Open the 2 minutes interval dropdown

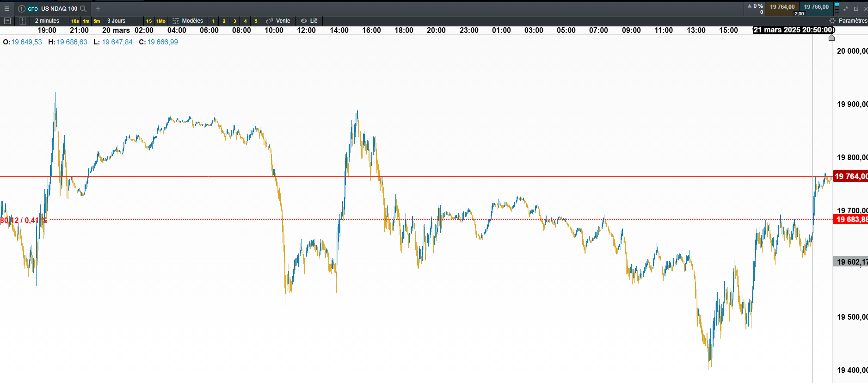pos(47,21)
